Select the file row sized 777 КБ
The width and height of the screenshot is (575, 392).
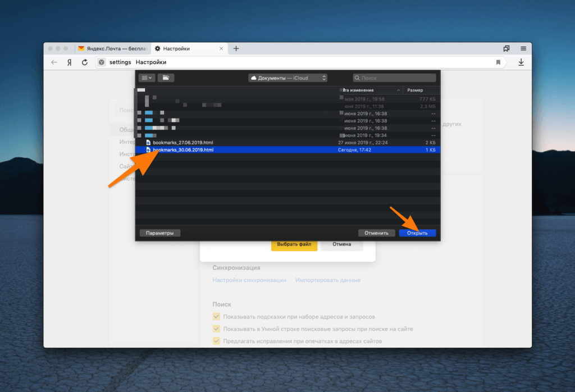point(287,99)
